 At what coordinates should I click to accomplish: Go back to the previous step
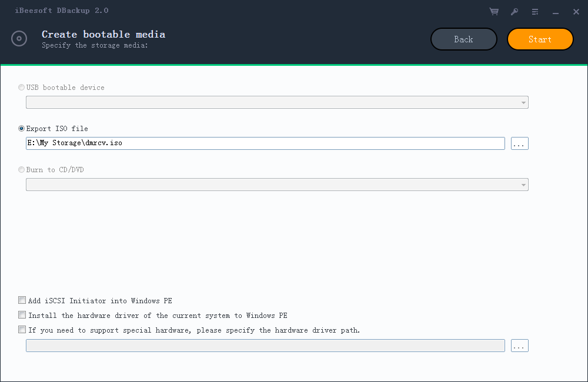pyautogui.click(x=464, y=39)
